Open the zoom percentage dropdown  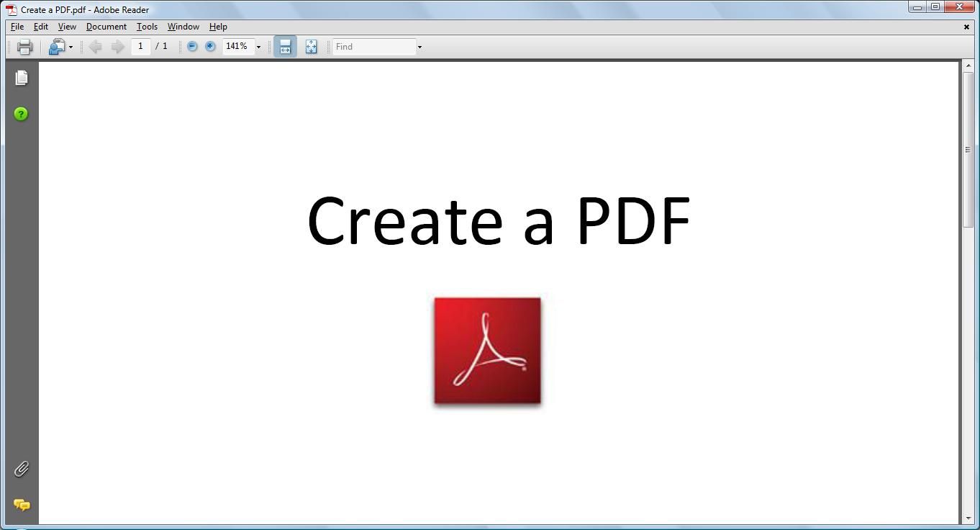click(258, 46)
